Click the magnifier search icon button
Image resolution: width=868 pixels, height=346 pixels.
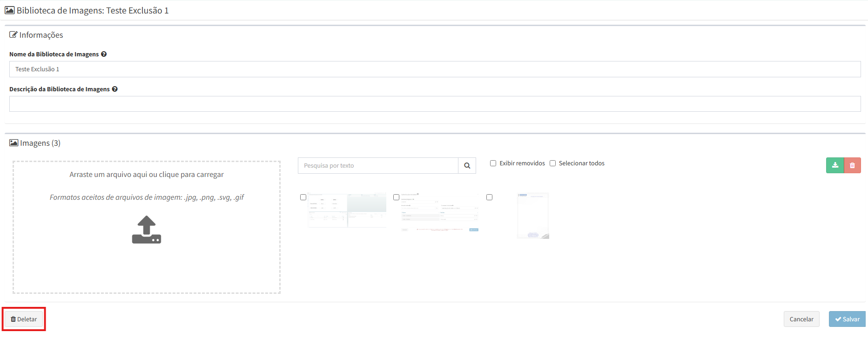pyautogui.click(x=467, y=165)
